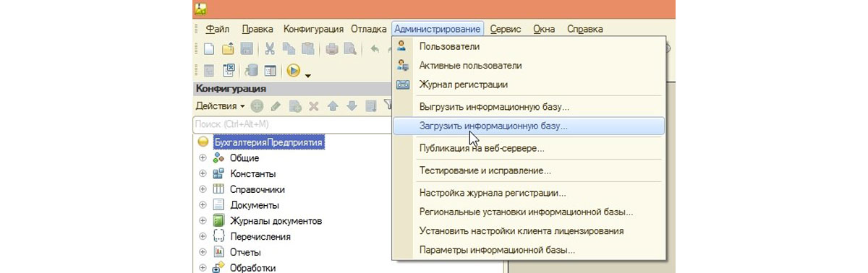The image size is (868, 273).
Task: Click the sort list icon in configuration toolbar
Action: [x=370, y=106]
